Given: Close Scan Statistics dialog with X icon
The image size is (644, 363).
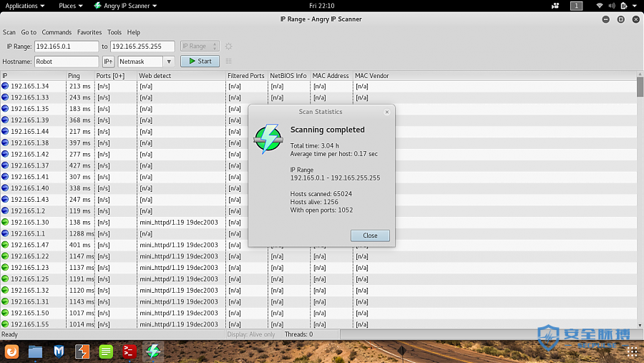Looking at the screenshot, I should click(x=387, y=112).
